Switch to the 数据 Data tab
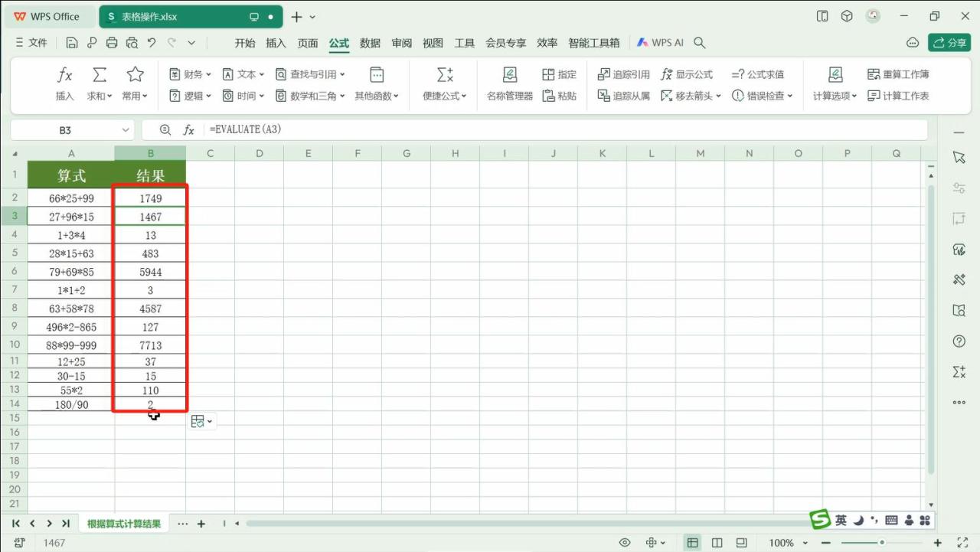 tap(371, 43)
